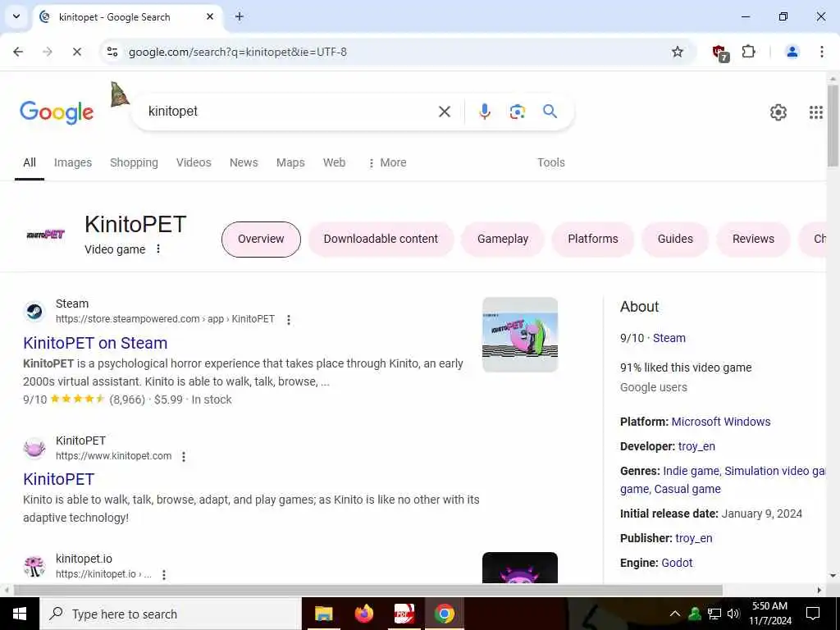Open Chrome three-dot menu
840x630 pixels.
coord(821,52)
